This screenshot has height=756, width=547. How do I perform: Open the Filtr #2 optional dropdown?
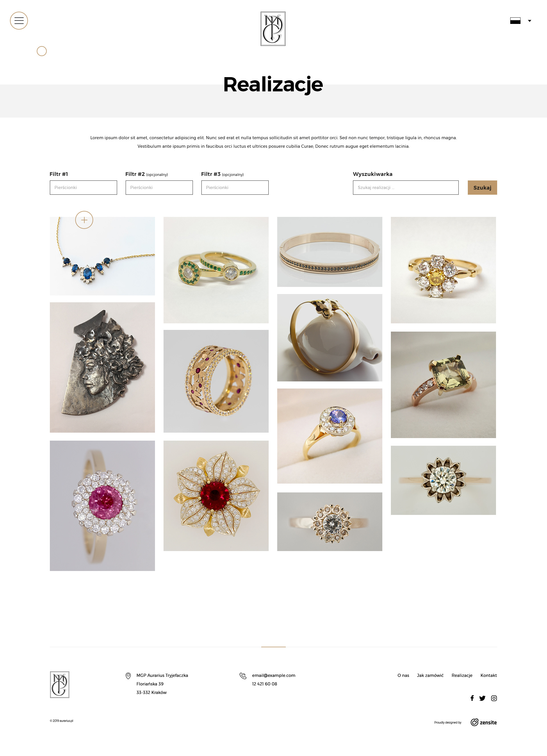click(159, 187)
